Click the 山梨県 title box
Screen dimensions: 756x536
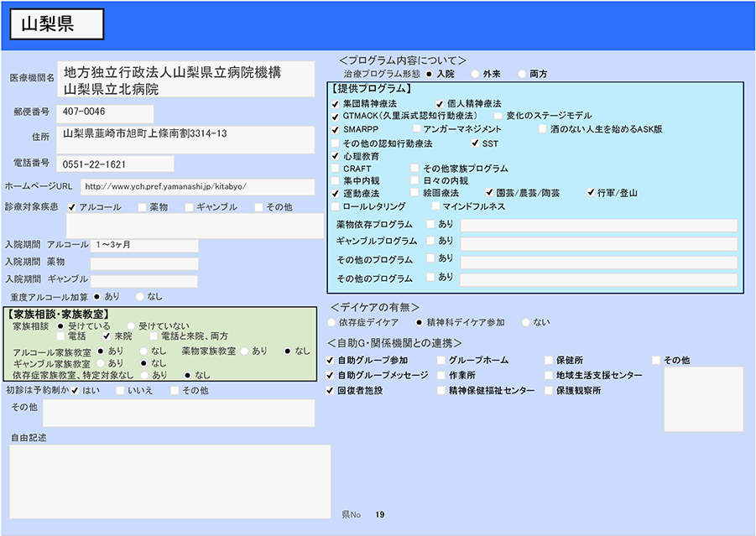pyautogui.click(x=57, y=24)
